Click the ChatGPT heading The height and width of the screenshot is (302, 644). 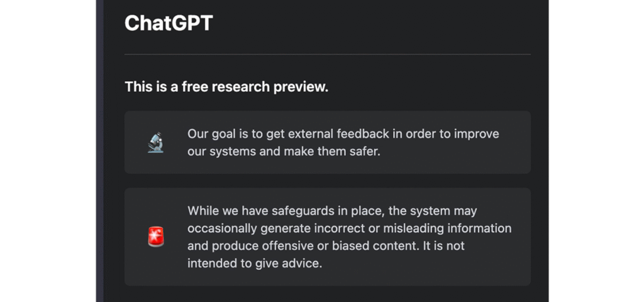169,23
